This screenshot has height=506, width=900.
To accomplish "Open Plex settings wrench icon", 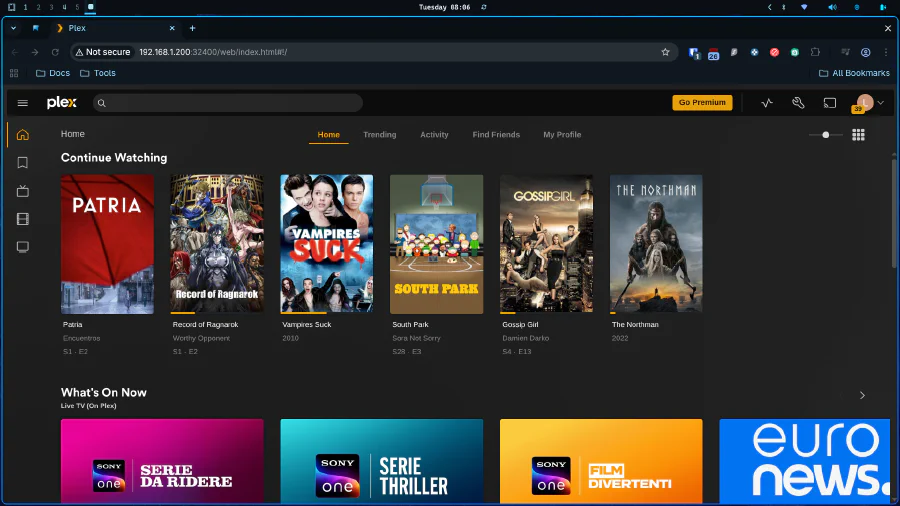I will pyautogui.click(x=798, y=103).
